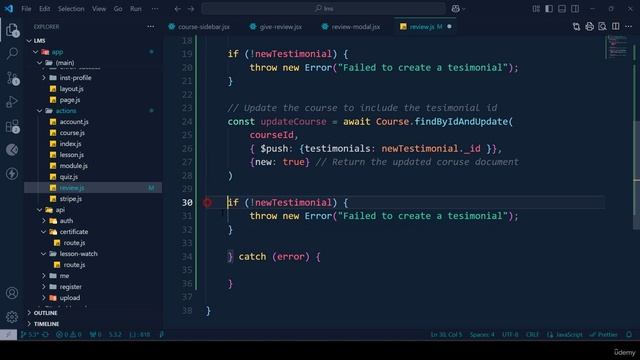The height and width of the screenshot is (360, 640).
Task: Click the split editor right icon
Action: tap(615, 27)
